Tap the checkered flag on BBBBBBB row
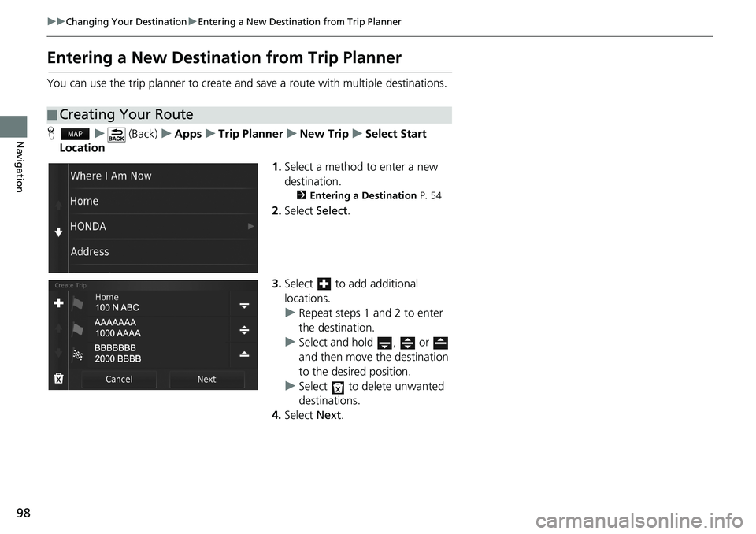The width and height of the screenshot is (756, 534). (x=78, y=355)
